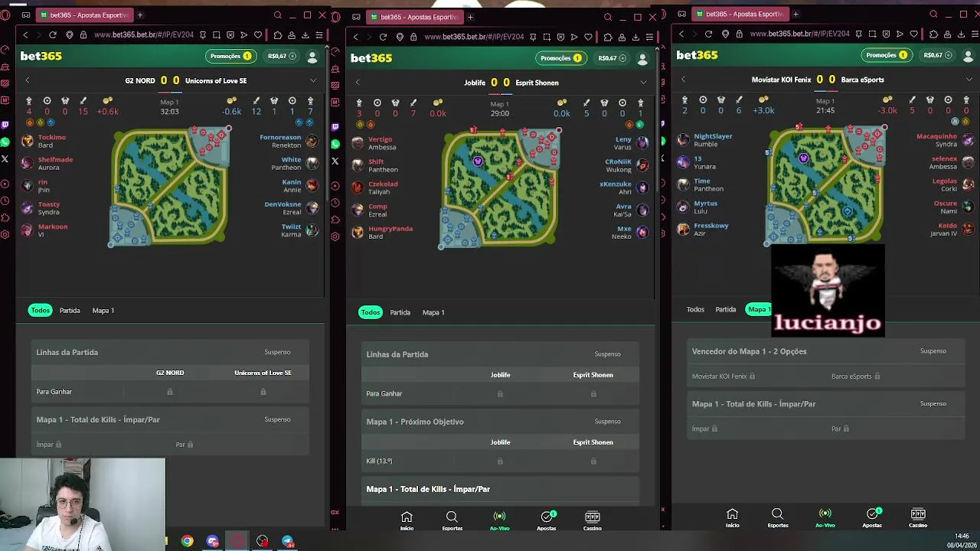The height and width of the screenshot is (551, 980).
Task: Open the Twitch icon in the Opera sidebar
Action: coord(5,125)
